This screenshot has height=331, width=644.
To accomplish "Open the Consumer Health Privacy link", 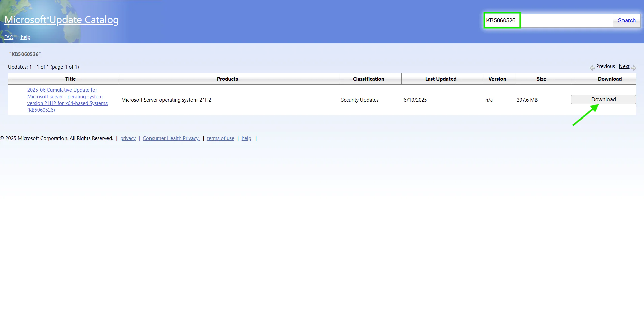I will click(171, 138).
